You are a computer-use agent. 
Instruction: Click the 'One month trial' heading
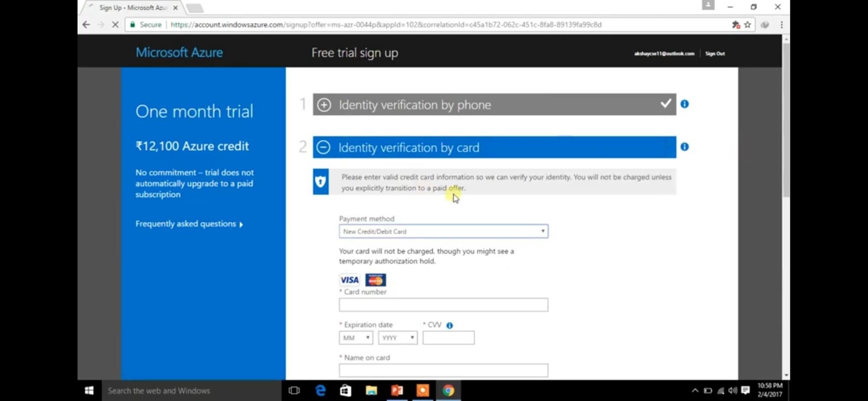point(194,112)
